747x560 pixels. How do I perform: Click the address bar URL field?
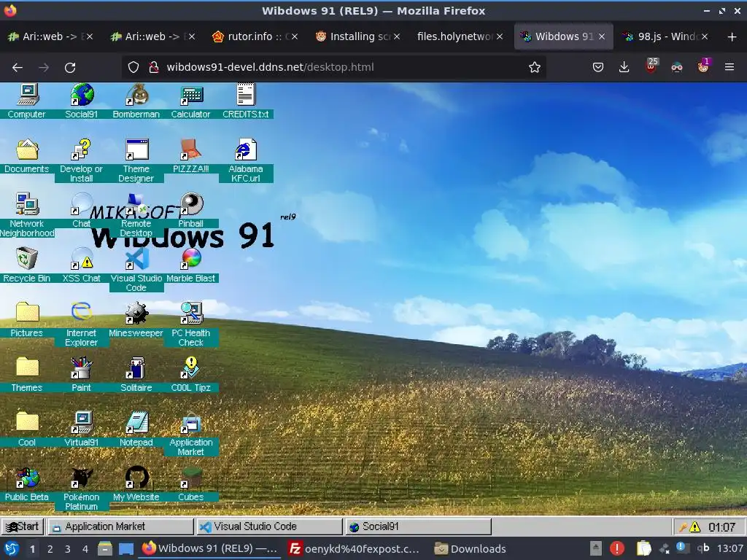tap(333, 67)
